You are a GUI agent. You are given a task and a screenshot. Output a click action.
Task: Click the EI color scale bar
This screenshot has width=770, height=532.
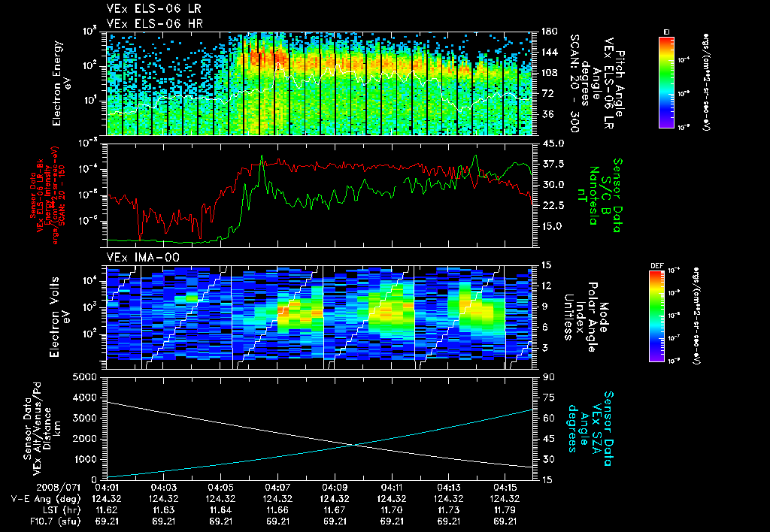(x=666, y=82)
